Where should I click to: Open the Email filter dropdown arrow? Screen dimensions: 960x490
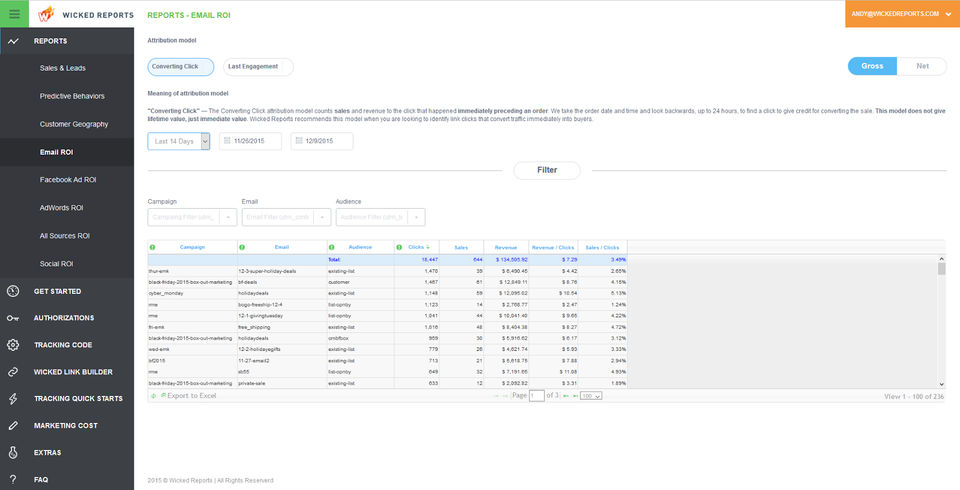point(322,217)
